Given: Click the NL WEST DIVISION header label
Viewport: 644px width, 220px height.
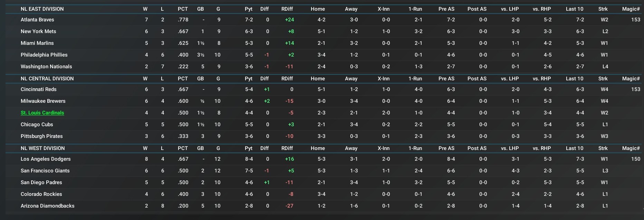Looking at the screenshot, I should point(43,148).
